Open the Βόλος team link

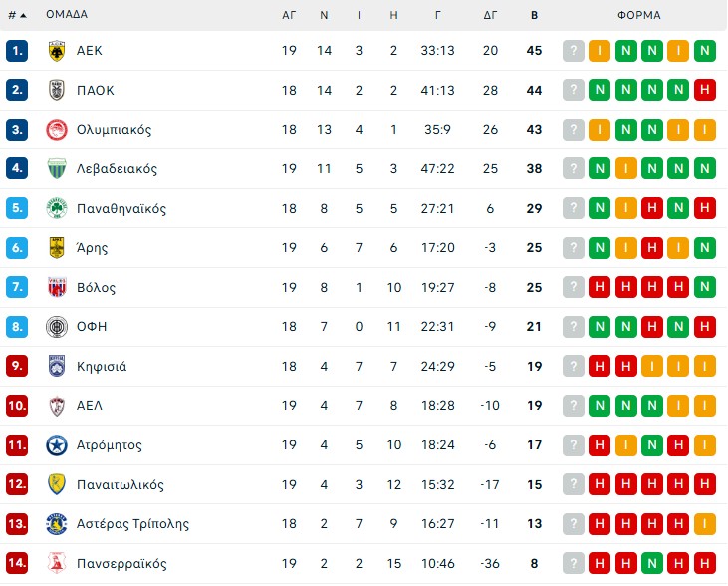(96, 288)
